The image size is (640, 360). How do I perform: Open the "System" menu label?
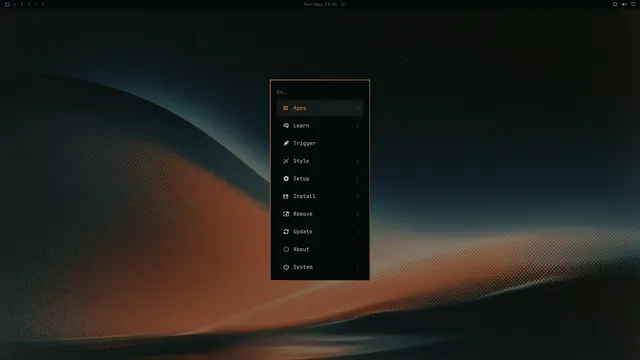click(x=303, y=267)
